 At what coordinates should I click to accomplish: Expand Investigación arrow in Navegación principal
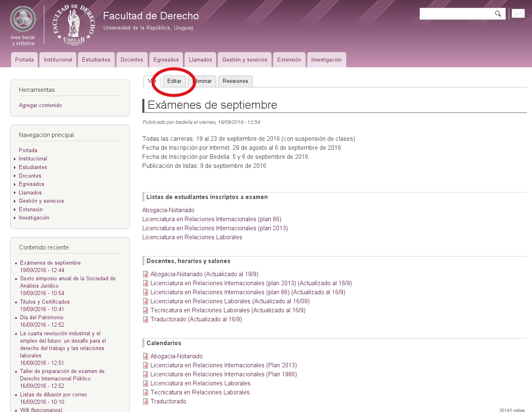pyautogui.click(x=15, y=218)
